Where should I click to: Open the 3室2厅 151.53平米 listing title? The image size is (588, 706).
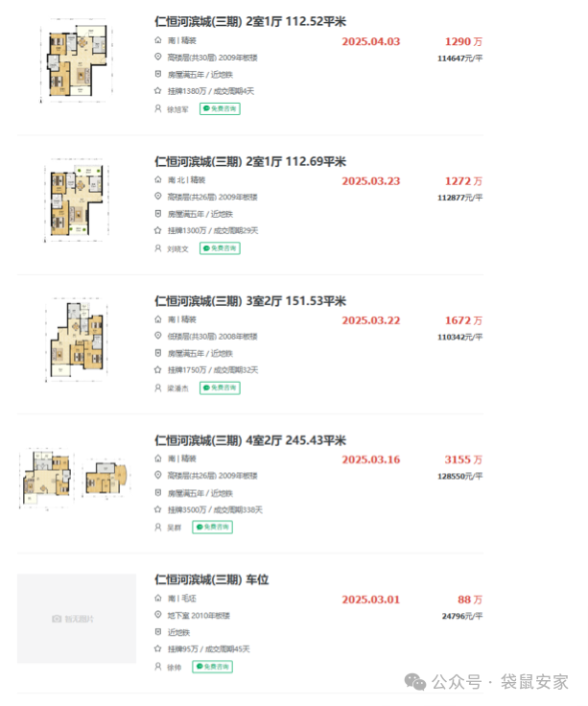tap(249, 301)
